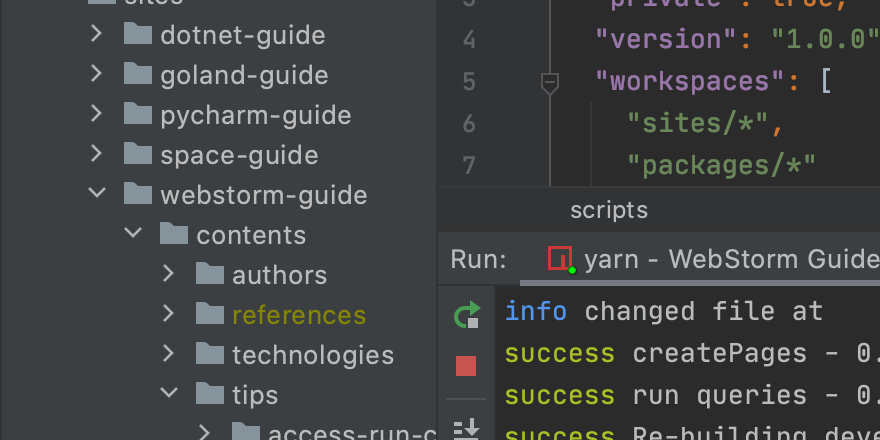The height and width of the screenshot is (440, 880).
Task: Click the scripts breadcrumb
Action: click(608, 211)
